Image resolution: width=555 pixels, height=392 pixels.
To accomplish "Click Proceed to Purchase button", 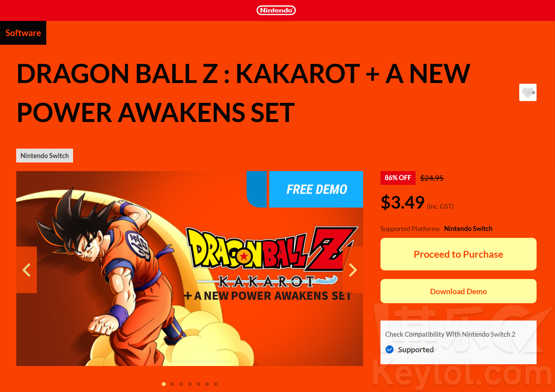I will 458,254.
